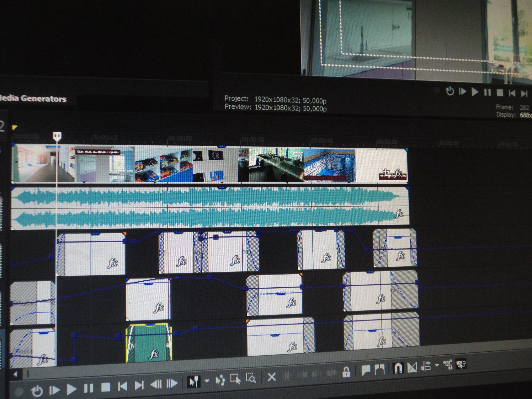Select the Zoom Edit tool
The image size is (532, 399).
[251, 378]
